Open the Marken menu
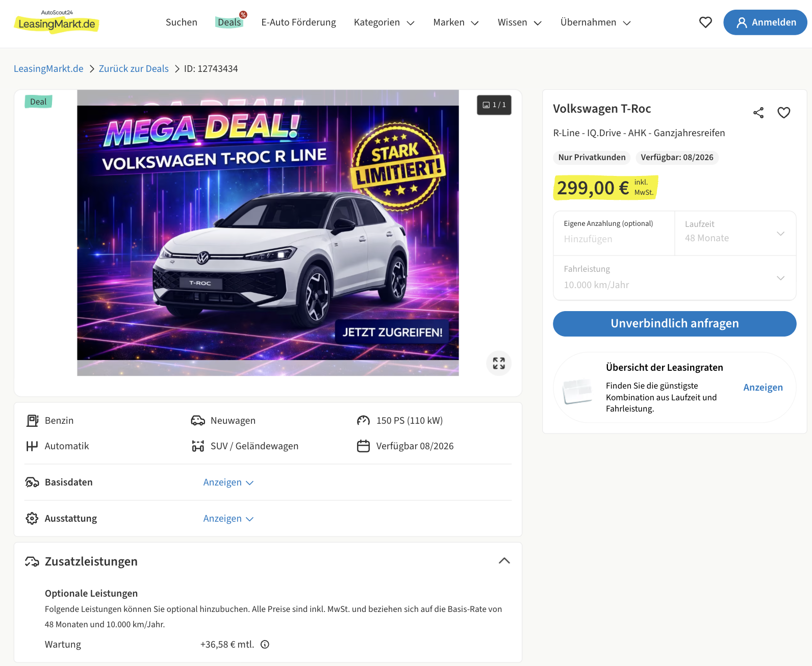This screenshot has width=812, height=666. tap(455, 22)
